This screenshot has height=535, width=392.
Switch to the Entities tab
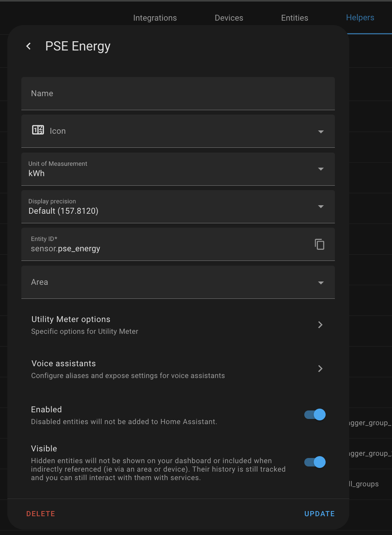tap(294, 17)
